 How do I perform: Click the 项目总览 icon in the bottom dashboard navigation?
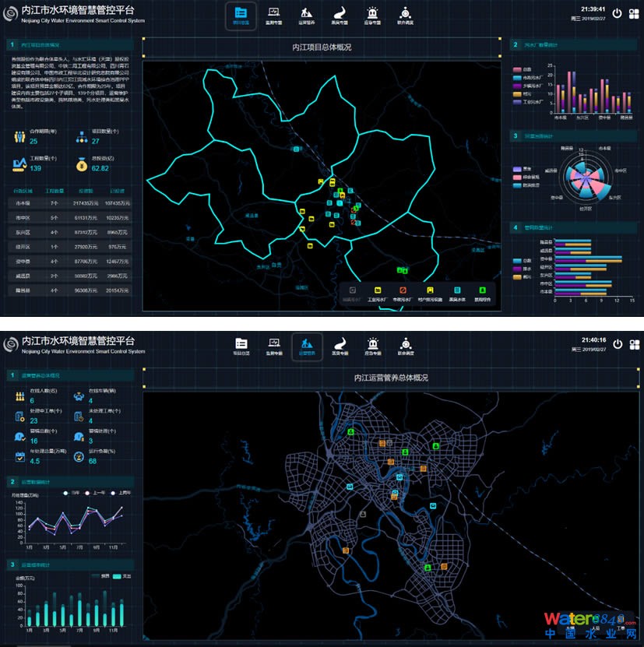(x=241, y=346)
